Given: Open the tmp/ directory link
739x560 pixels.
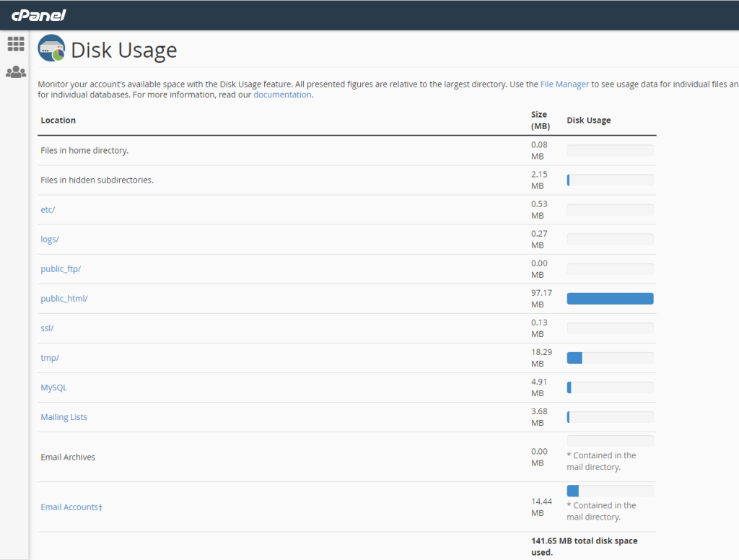Looking at the screenshot, I should coord(49,357).
